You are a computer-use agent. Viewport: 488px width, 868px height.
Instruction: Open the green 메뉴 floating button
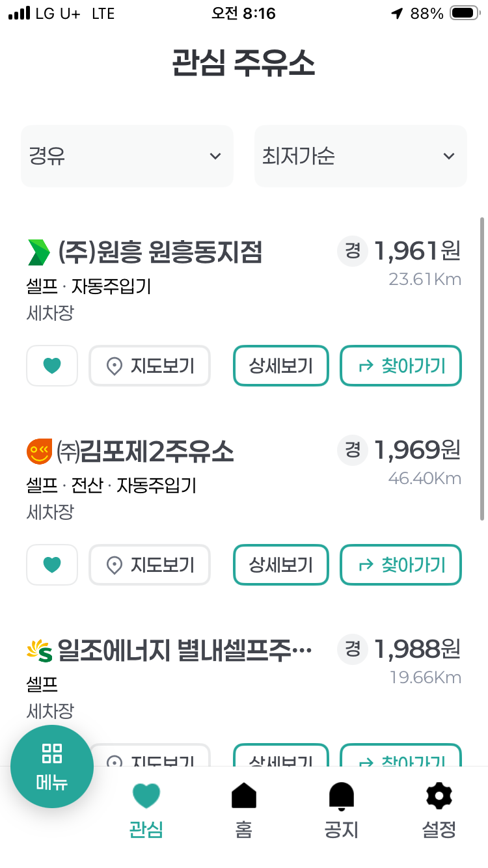tap(52, 766)
